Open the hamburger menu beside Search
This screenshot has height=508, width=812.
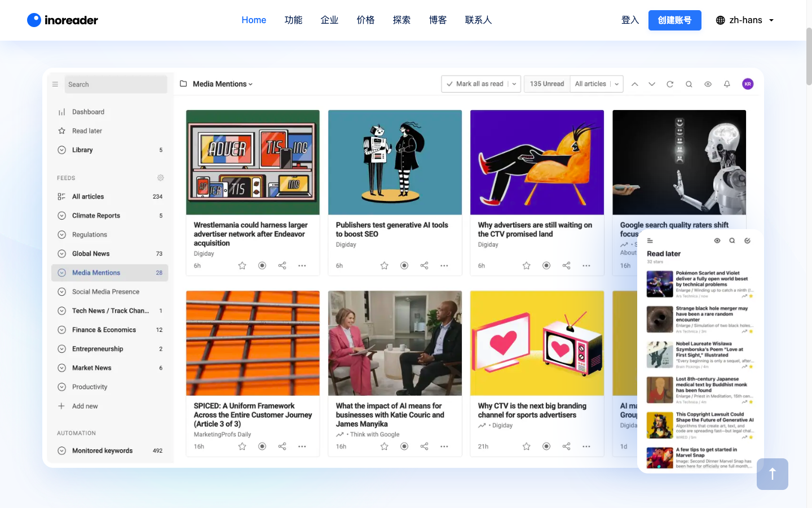(55, 84)
